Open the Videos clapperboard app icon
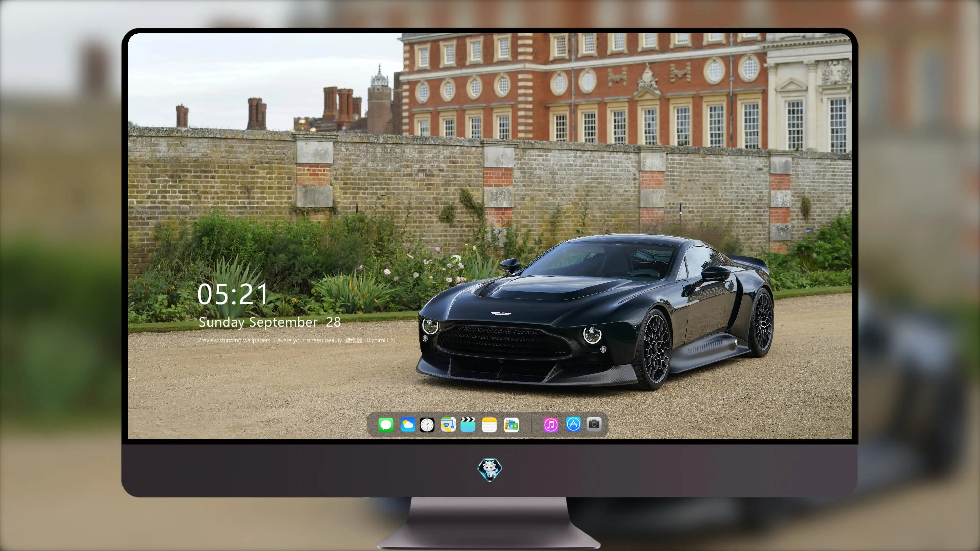 click(x=468, y=424)
